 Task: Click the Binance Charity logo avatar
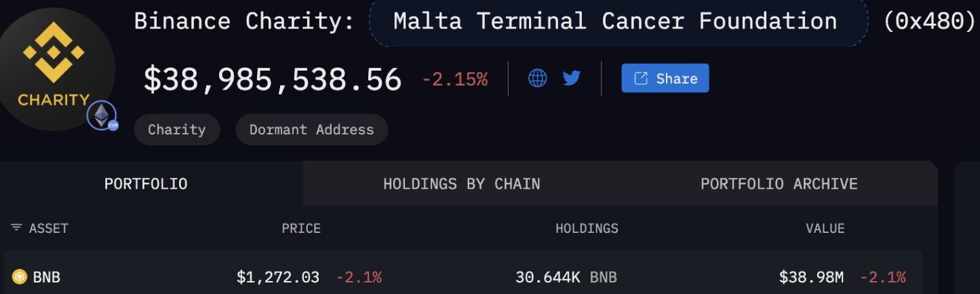[54, 68]
